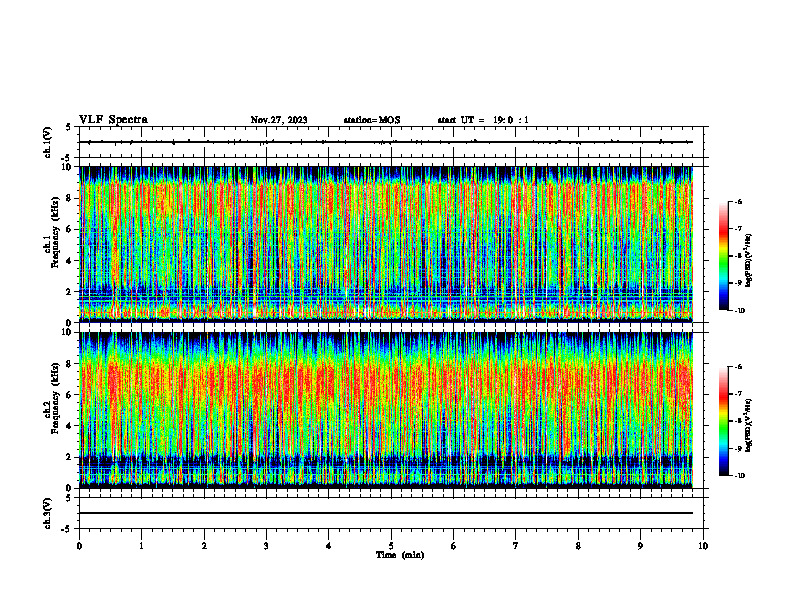The image size is (792, 612).
Task: Click inside the ch.1 spectrogram panel
Action: click(x=386, y=244)
